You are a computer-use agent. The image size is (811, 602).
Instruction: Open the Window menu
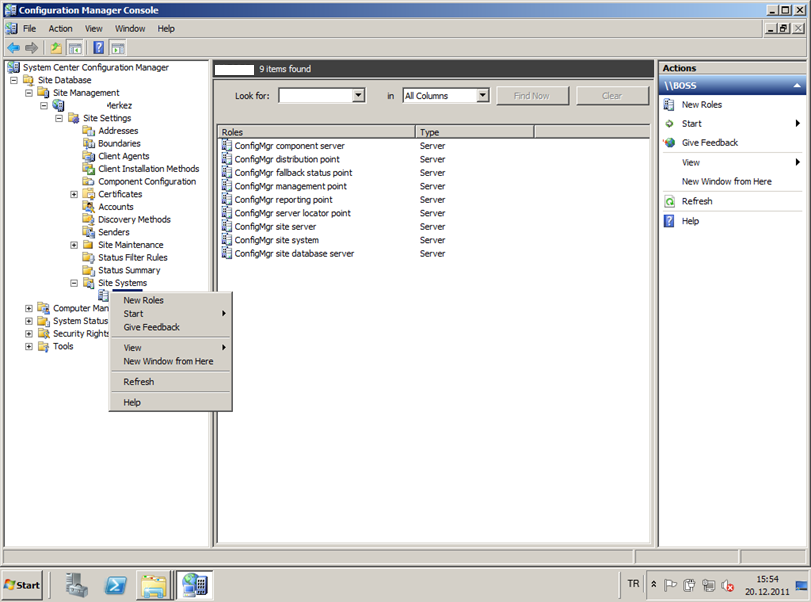(130, 29)
